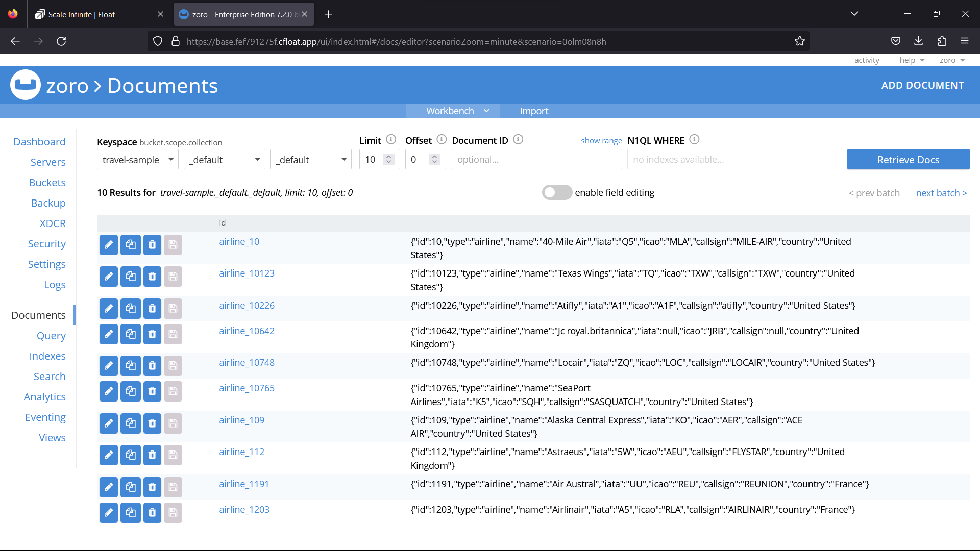This screenshot has width=980, height=551.
Task: Edit the airline_10 document with pencil icon
Action: click(x=109, y=245)
